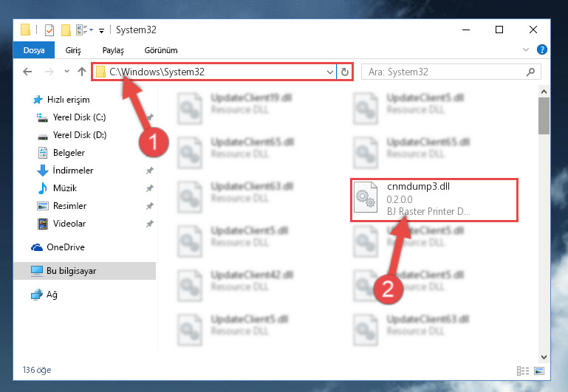Select Yerel Disk (C:) in sidebar
This screenshot has width=568, height=392.
(x=79, y=117)
